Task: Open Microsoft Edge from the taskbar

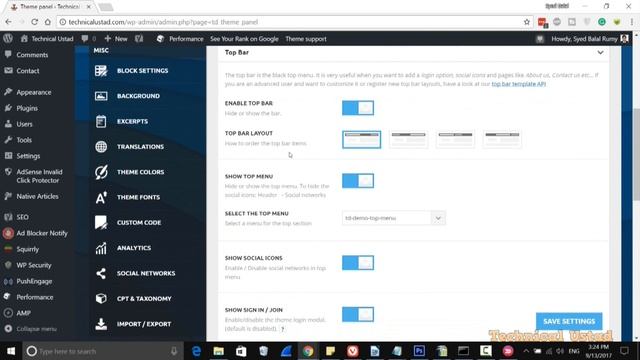Action: pos(196,351)
